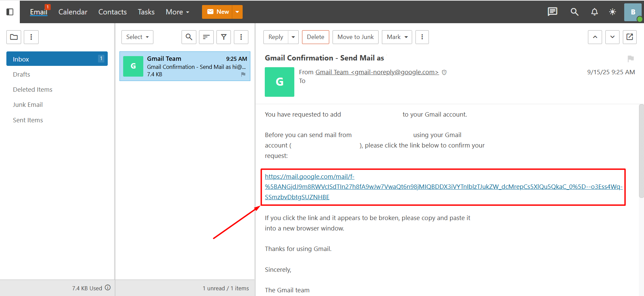
Task: Open folder pane more options menu
Action: [x=31, y=37]
